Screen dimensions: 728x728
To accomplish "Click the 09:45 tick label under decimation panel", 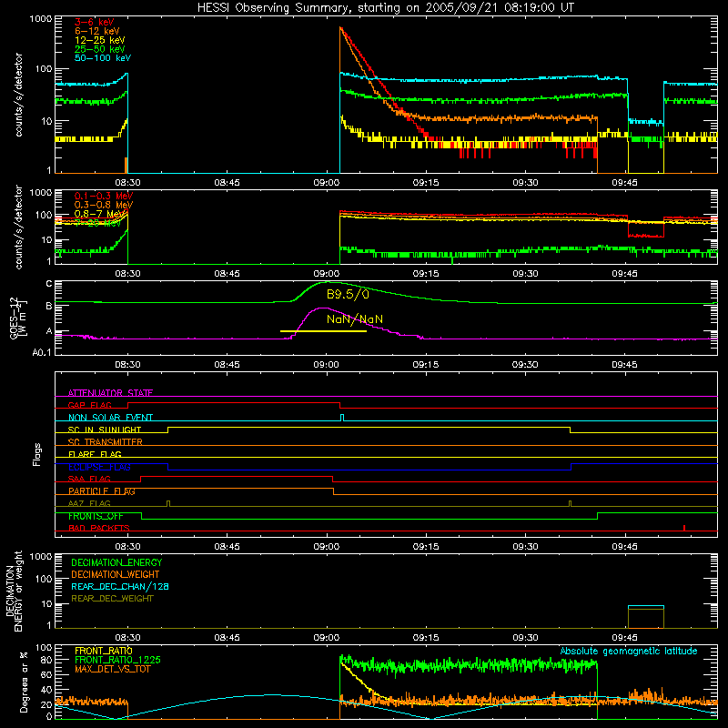I will tap(624, 638).
